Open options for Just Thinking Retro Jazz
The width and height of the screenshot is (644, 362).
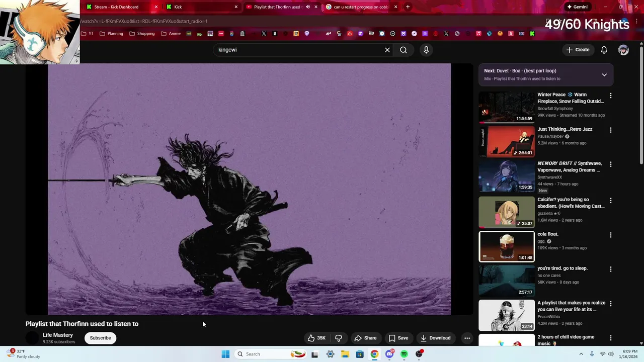611,130
